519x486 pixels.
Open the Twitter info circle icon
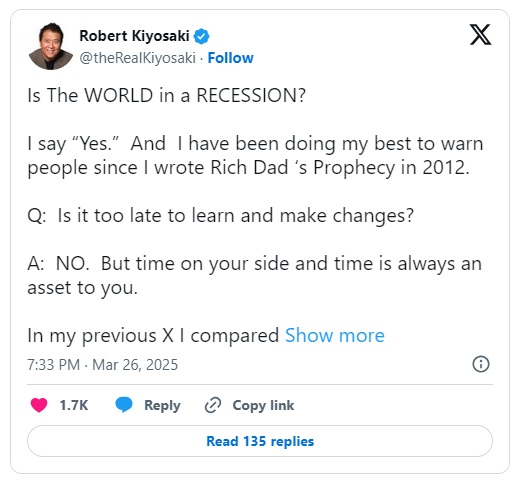481,364
